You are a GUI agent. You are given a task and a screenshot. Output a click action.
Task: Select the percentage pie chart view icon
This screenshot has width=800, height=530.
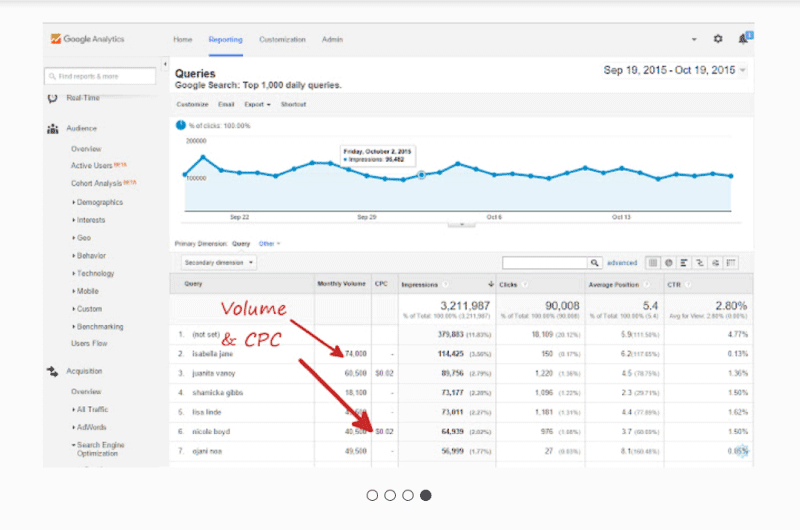point(668,263)
